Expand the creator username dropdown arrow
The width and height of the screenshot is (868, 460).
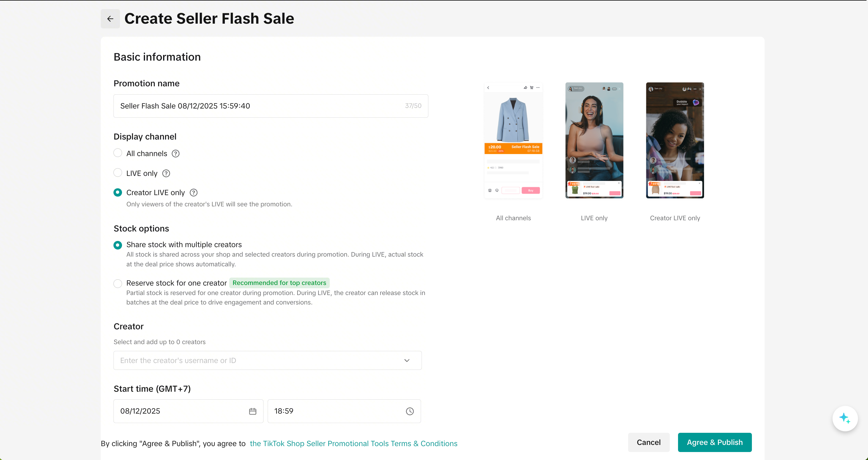pyautogui.click(x=407, y=360)
